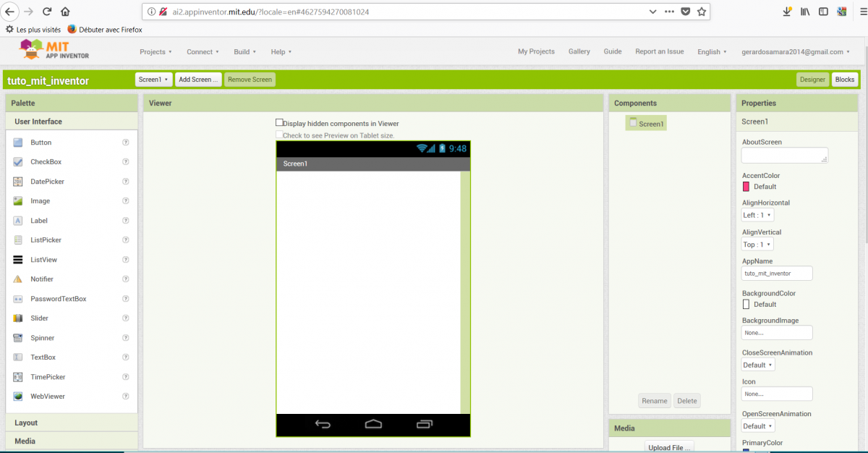Open AlignVertical Top dropdown
Viewport: 868px width, 453px height.
click(757, 245)
